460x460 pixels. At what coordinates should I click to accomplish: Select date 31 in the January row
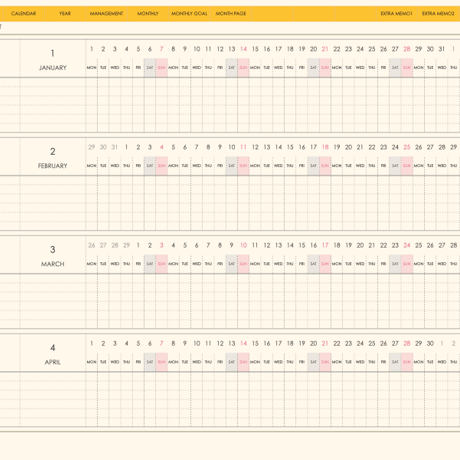point(442,49)
